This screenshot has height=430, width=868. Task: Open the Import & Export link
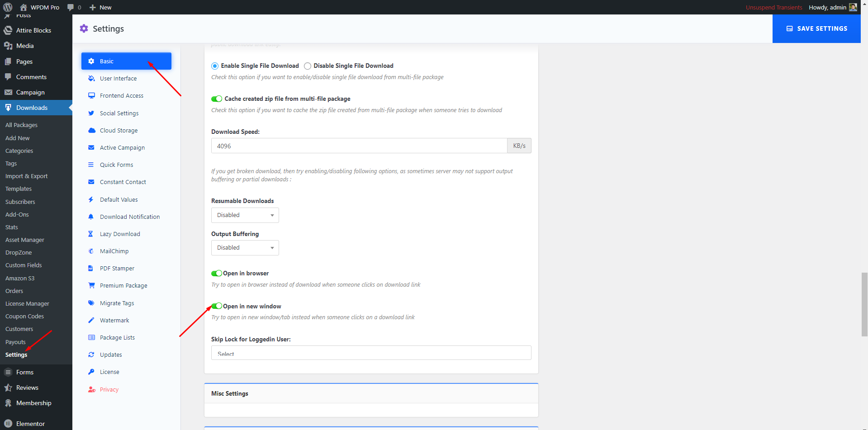(26, 176)
